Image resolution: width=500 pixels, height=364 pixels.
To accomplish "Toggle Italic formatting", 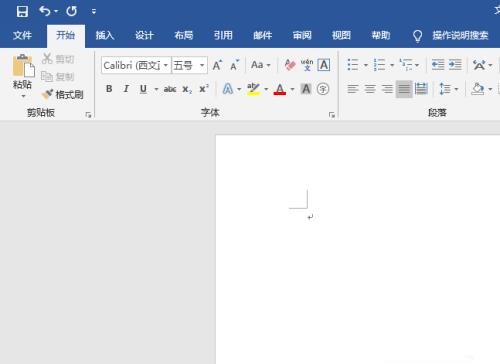I will click(126, 89).
